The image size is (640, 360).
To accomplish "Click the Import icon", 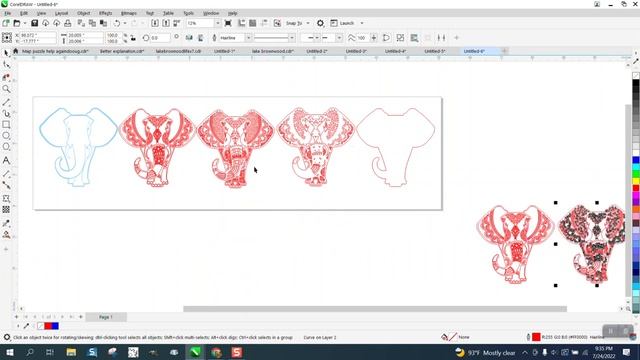I will pyautogui.click(x=155, y=23).
